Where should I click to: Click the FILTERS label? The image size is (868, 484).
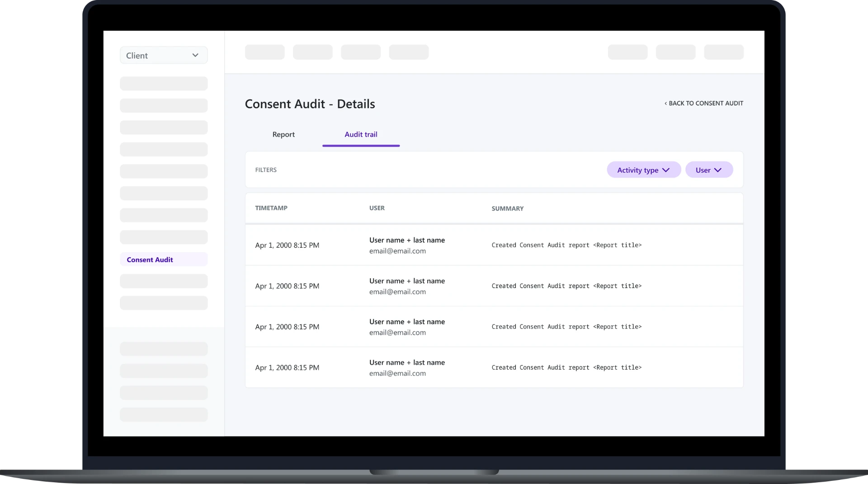tap(266, 170)
